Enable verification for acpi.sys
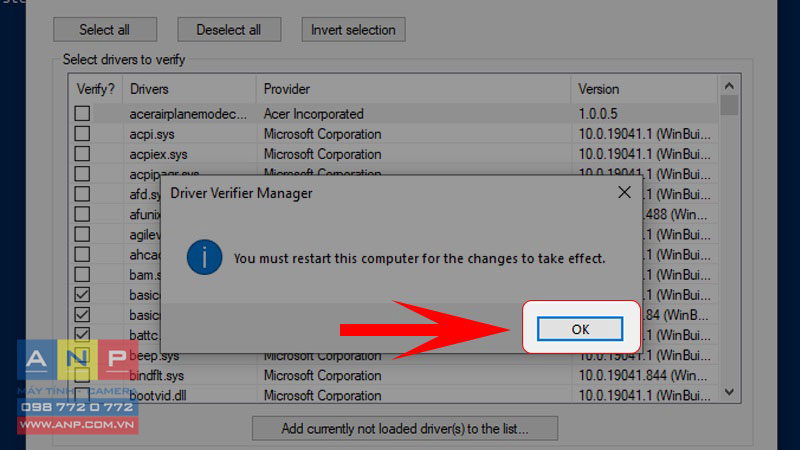800x450 pixels. pyautogui.click(x=82, y=134)
